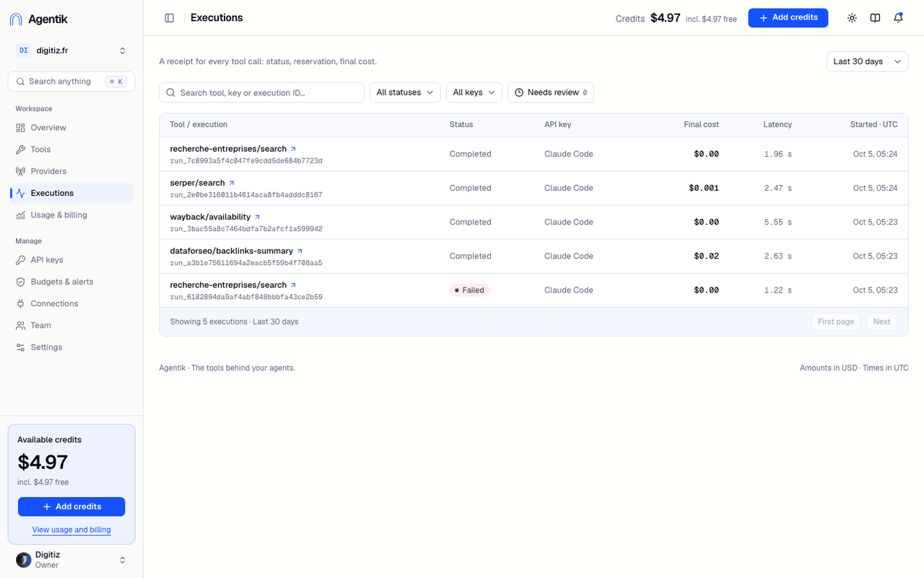Open external link for wayback/availability
The height and width of the screenshot is (578, 924).
click(258, 217)
